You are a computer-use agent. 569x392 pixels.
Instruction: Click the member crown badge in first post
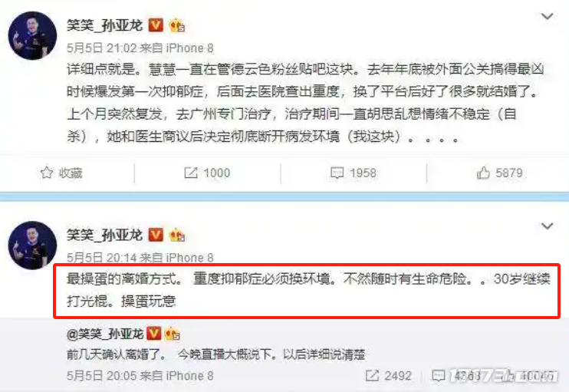176,25
